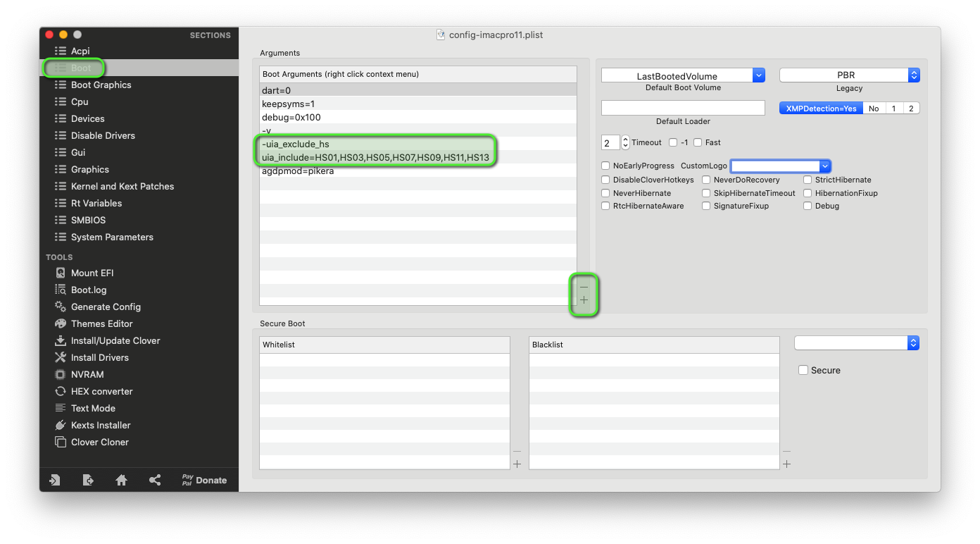Expand the CustomLogo combo box

pos(826,166)
